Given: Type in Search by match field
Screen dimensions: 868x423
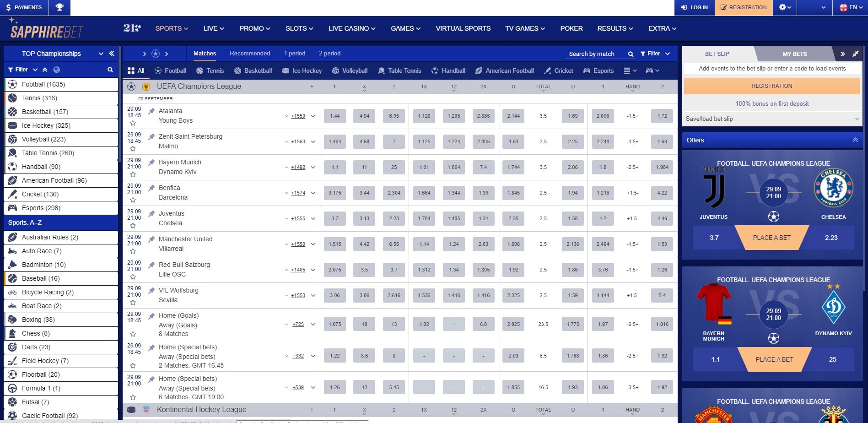Looking at the screenshot, I should coord(596,54).
